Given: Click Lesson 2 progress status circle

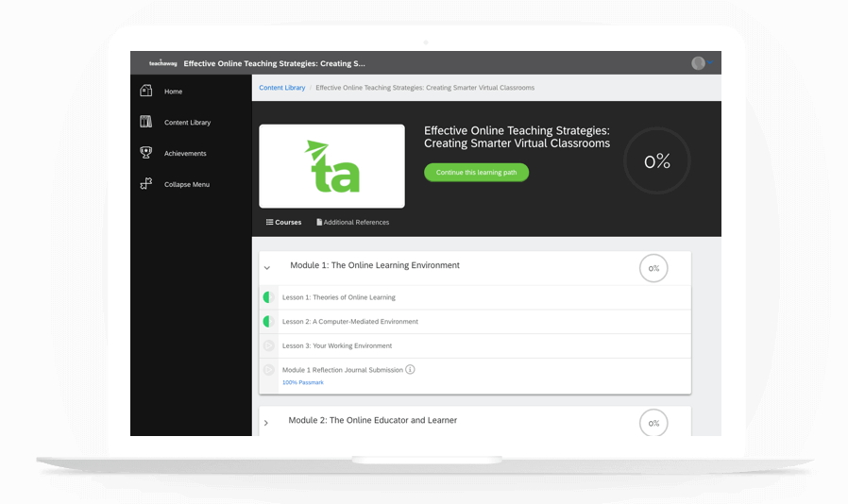Looking at the screenshot, I should coord(268,322).
